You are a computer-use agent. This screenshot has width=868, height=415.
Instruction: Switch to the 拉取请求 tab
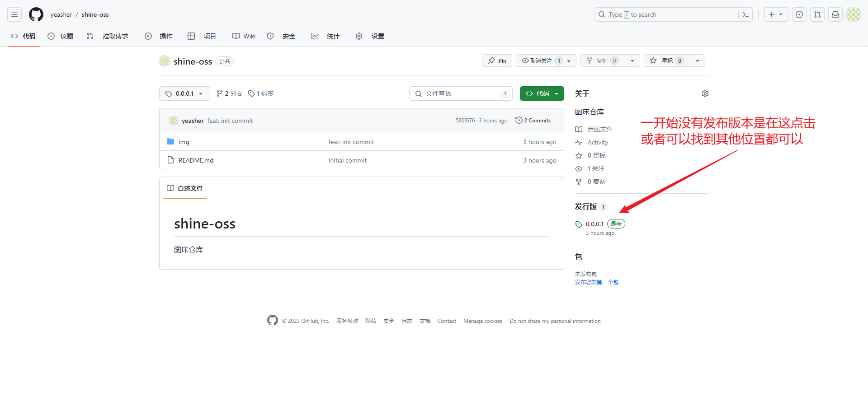pyautogui.click(x=108, y=36)
